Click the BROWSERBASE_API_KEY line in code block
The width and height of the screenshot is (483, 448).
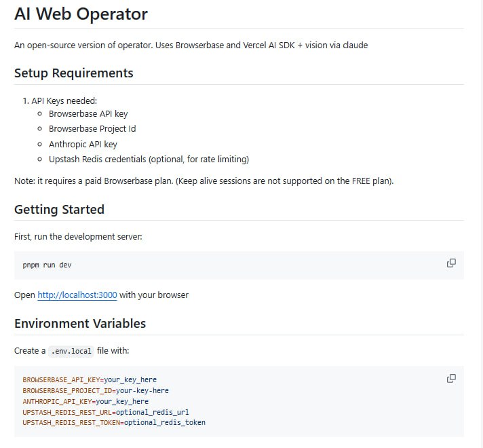tap(90, 380)
